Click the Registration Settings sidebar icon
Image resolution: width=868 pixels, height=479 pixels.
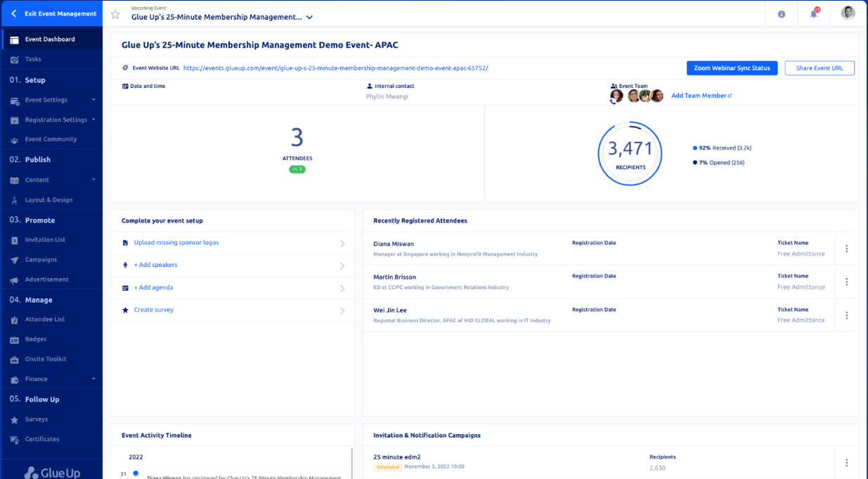(x=14, y=120)
